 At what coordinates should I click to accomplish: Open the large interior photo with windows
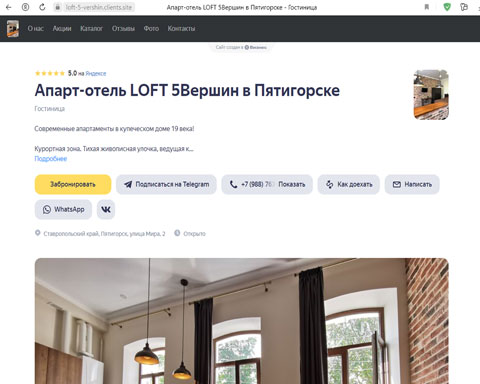[242, 321]
